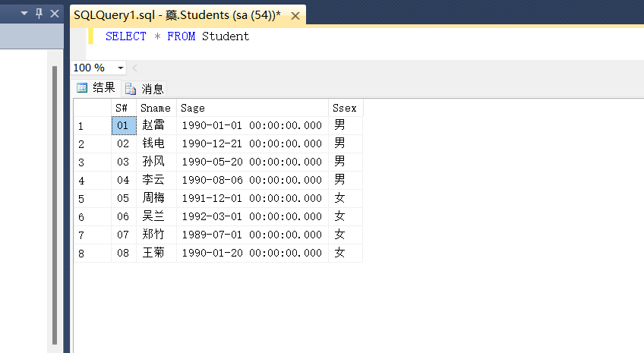Select the SQLQuery1.sql query tab
Image resolution: width=644 pixels, height=353 pixels.
pyautogui.click(x=178, y=15)
